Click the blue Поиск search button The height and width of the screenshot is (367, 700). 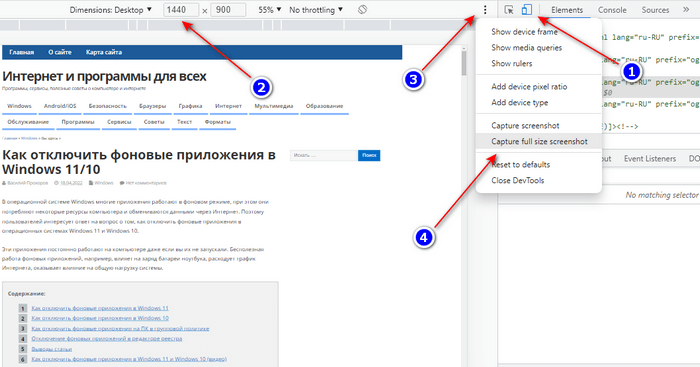click(x=369, y=155)
